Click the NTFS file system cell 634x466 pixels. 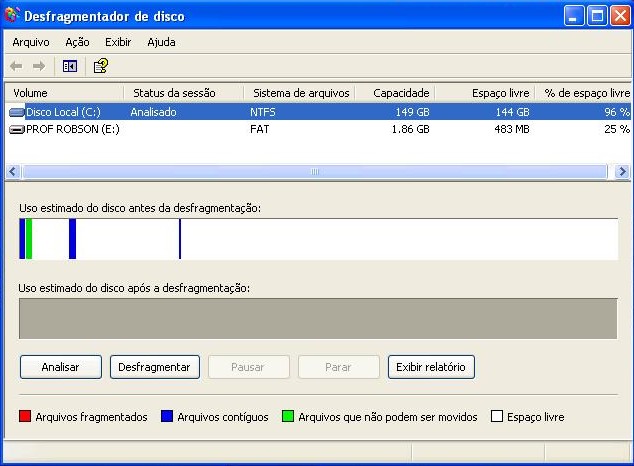262,112
